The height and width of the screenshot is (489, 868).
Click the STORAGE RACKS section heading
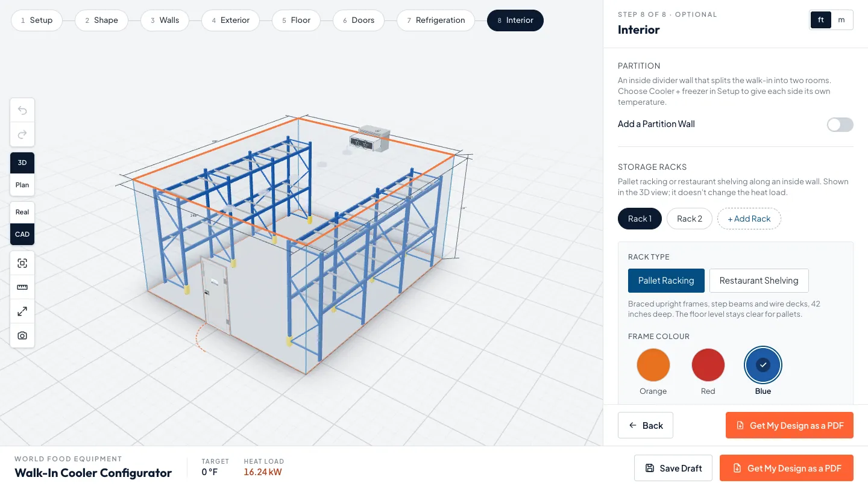pos(652,167)
